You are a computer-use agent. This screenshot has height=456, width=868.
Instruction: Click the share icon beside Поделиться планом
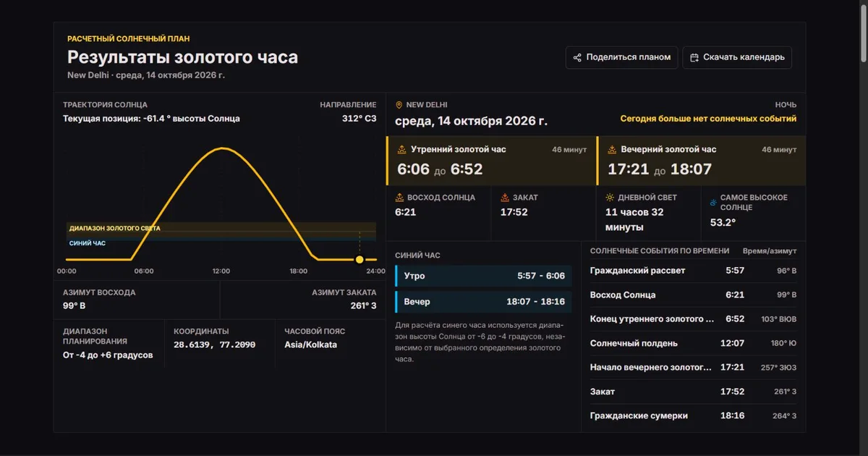[577, 58]
